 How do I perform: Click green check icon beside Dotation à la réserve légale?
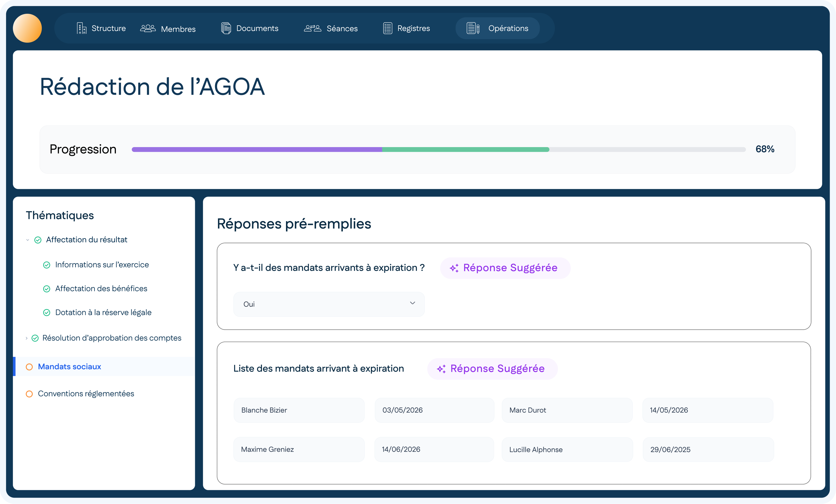pyautogui.click(x=47, y=312)
